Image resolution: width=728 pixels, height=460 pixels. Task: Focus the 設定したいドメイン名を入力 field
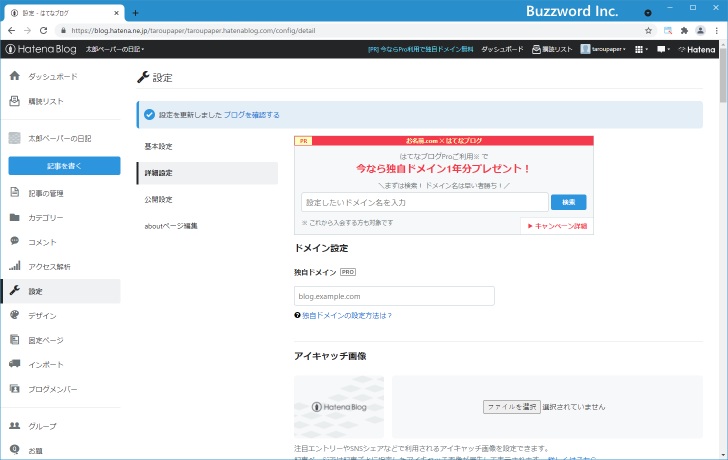pos(425,202)
